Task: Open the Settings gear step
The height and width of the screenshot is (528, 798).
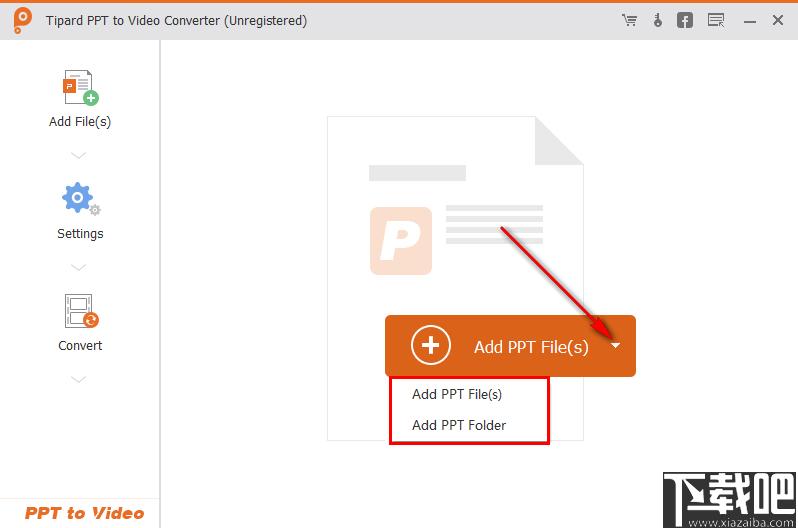Action: 80,199
